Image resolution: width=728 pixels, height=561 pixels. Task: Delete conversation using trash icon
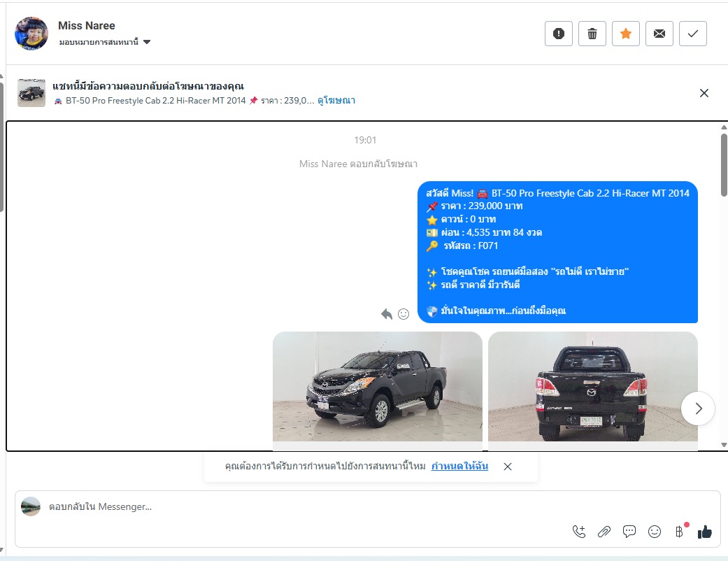click(592, 34)
